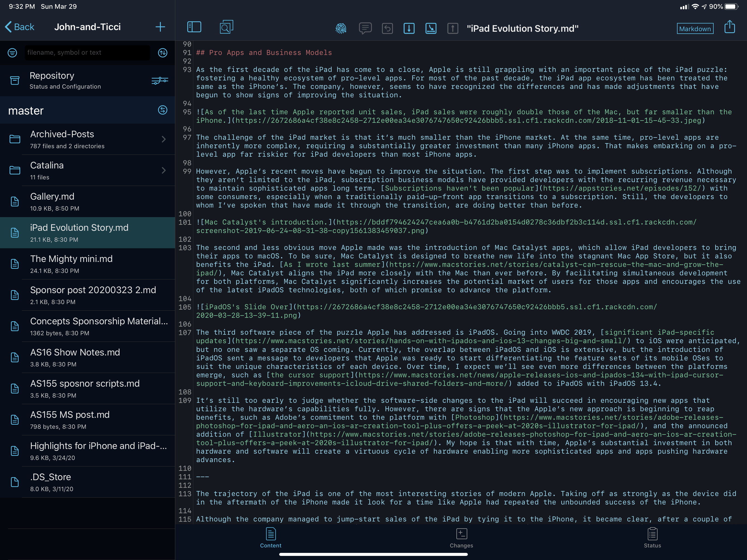Screen dimensions: 747x560
Task: Click the push up arrow icon
Action: 453,28
